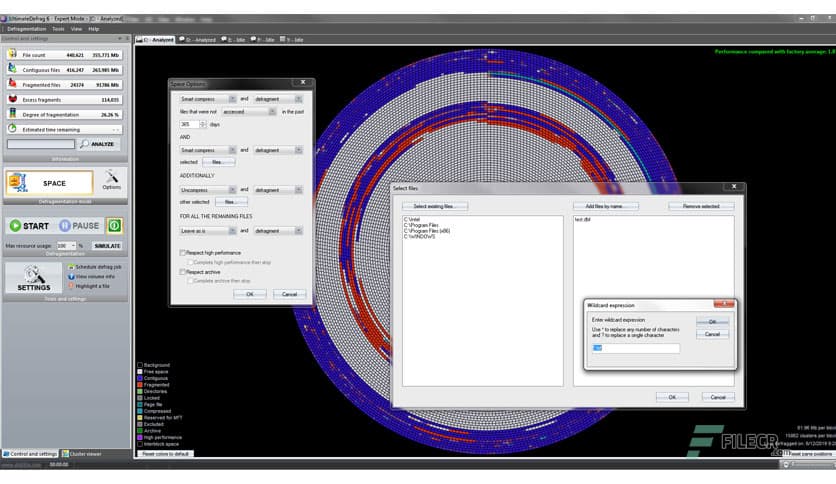
Task: Start the defragmentation with START
Action: [29, 226]
